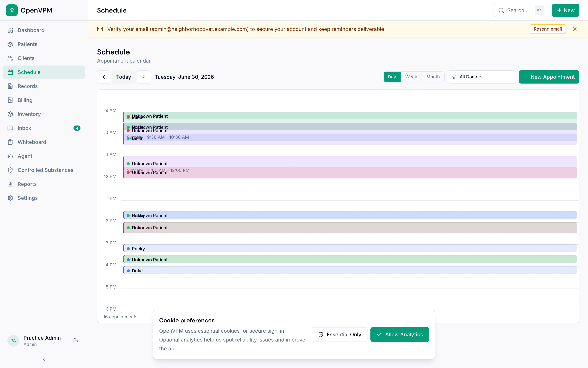The height and width of the screenshot is (368, 588).
Task: Open the Patients page label
Action: (27, 44)
